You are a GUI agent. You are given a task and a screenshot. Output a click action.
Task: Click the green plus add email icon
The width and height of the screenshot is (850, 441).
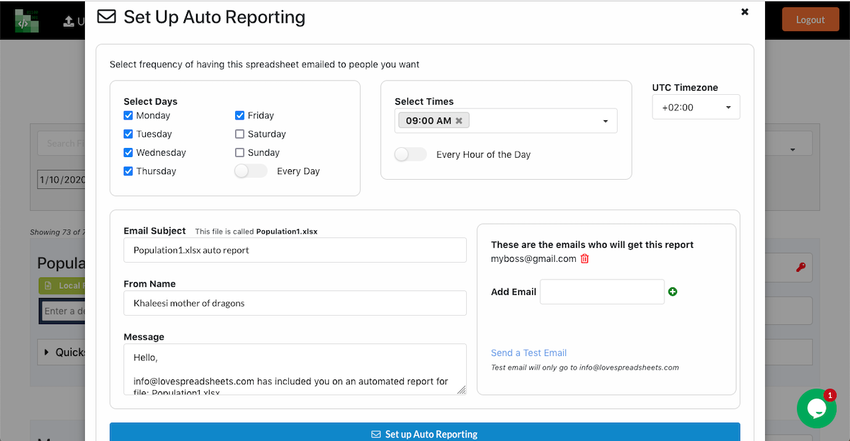[672, 292]
